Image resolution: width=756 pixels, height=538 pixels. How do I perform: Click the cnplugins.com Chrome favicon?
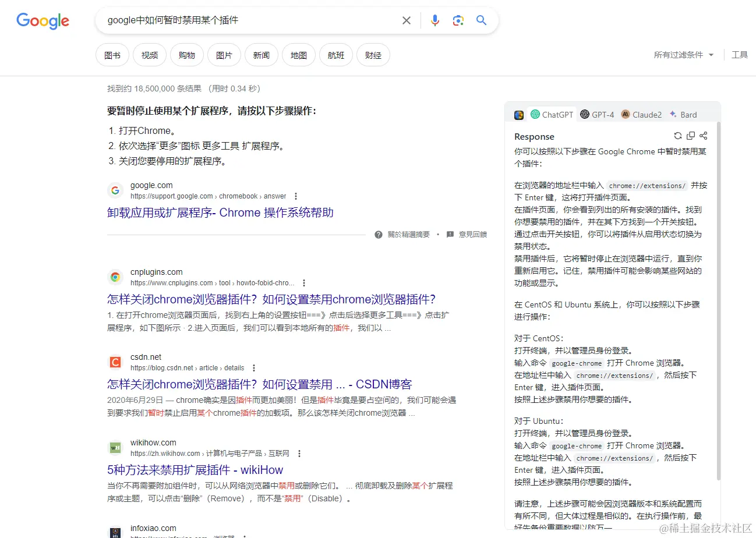tap(115, 277)
